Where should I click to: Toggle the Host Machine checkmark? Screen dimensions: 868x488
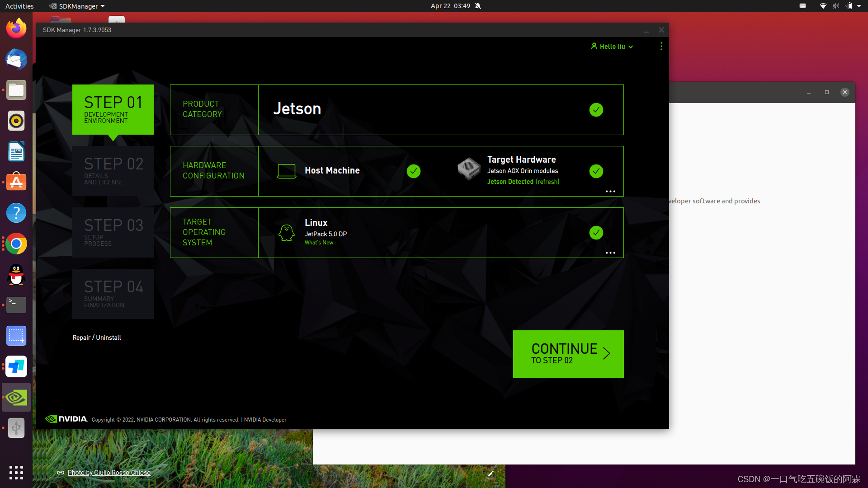414,171
